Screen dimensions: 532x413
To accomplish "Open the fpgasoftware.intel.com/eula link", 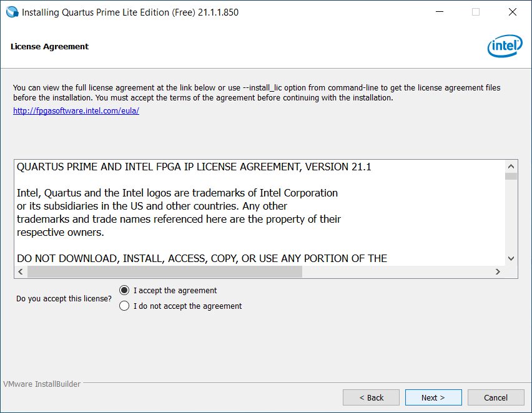I will click(76, 110).
